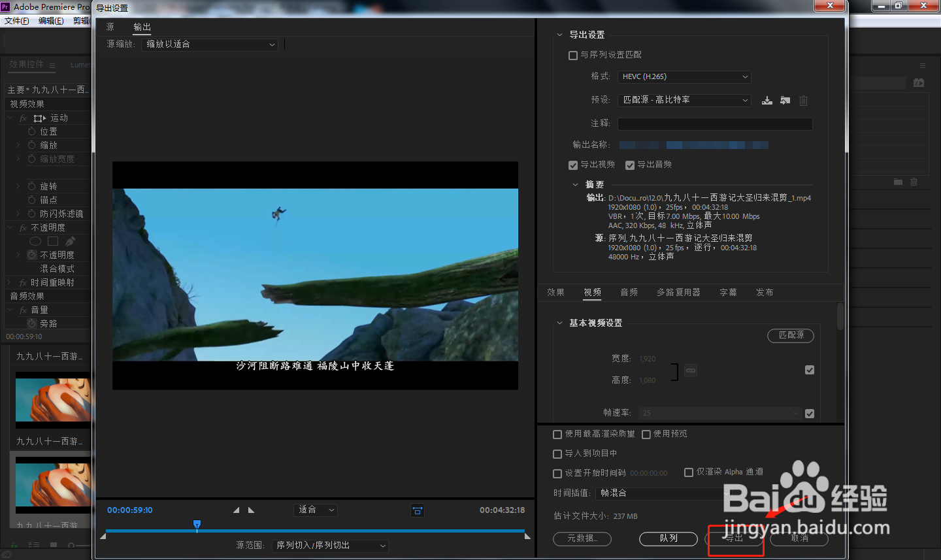The width and height of the screenshot is (941, 560).
Task: Enable 设置开始时间码 checkbox
Action: 557,474
